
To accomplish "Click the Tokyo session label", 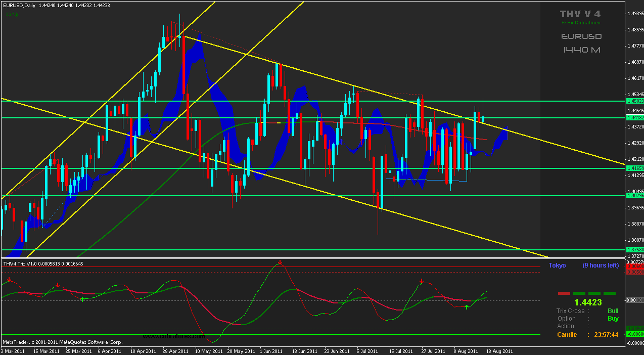I will [557, 265].
